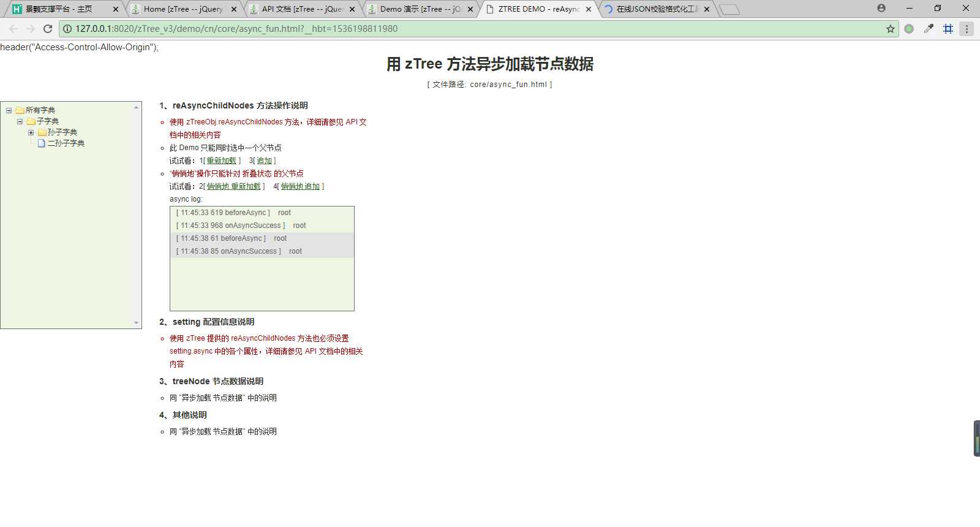Screen dimensions: 980x527
Task: Click the 用 zTree 方法异步加载节点数据 heading
Action: pos(490,64)
